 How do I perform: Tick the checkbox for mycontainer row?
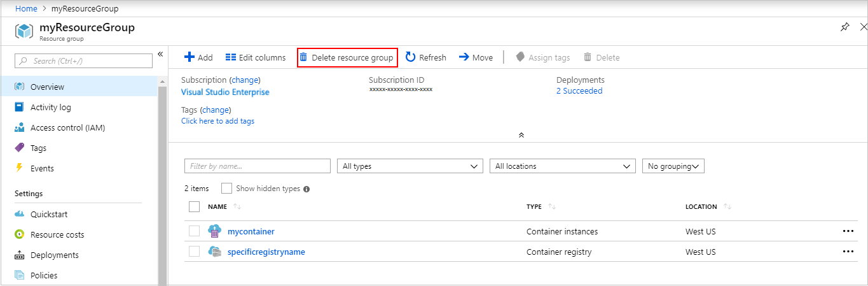[x=195, y=231]
